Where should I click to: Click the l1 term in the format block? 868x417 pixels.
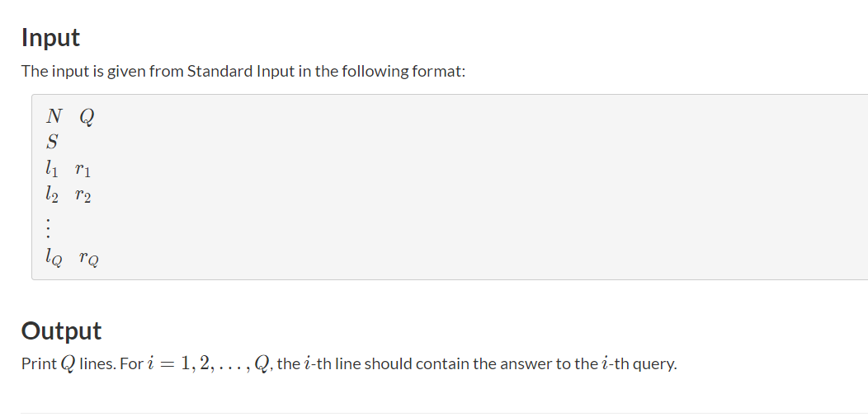click(x=51, y=170)
